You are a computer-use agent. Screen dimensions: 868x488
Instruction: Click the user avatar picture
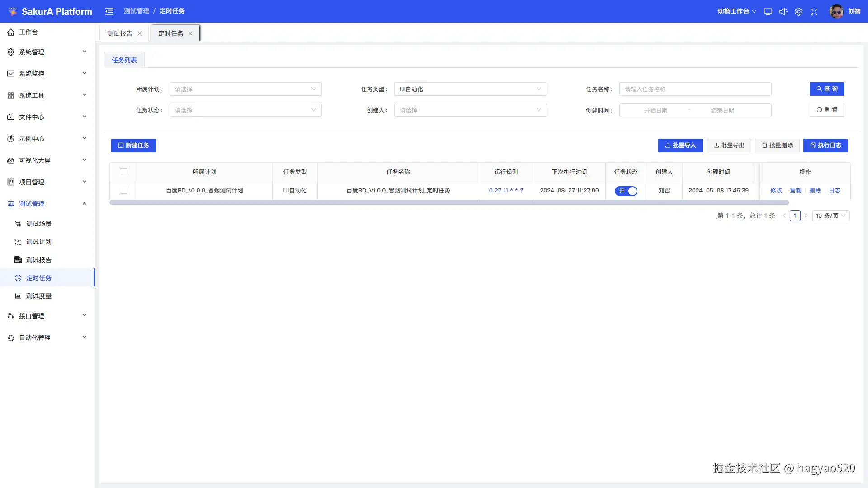click(x=836, y=11)
